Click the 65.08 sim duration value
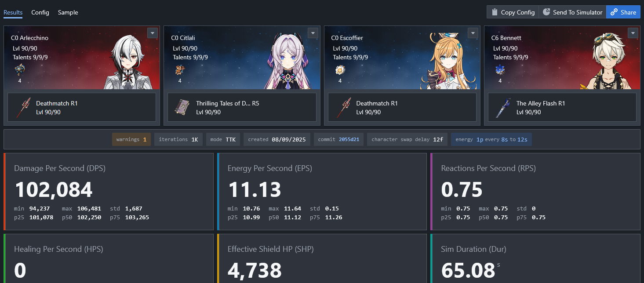This screenshot has width=644, height=283. tap(468, 271)
